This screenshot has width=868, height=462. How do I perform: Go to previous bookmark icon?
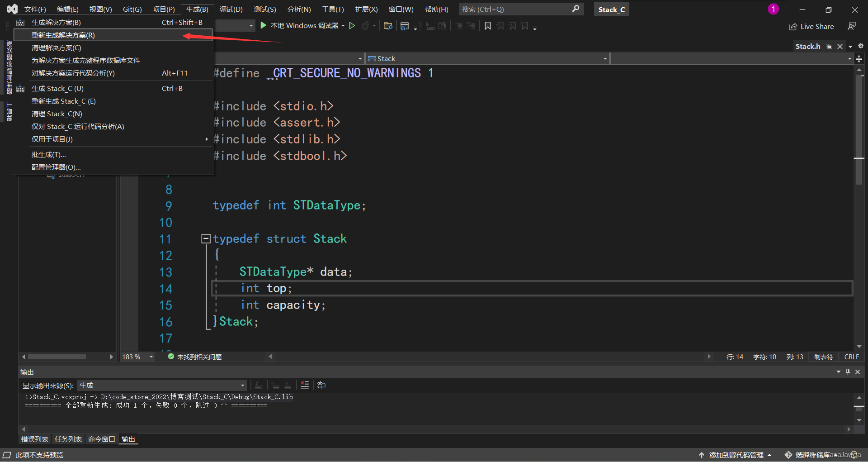click(500, 26)
